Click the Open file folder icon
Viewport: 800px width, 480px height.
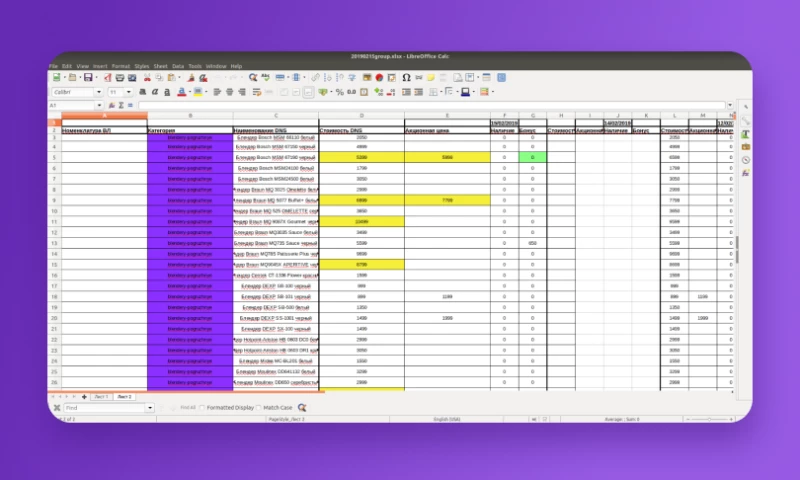[72, 78]
